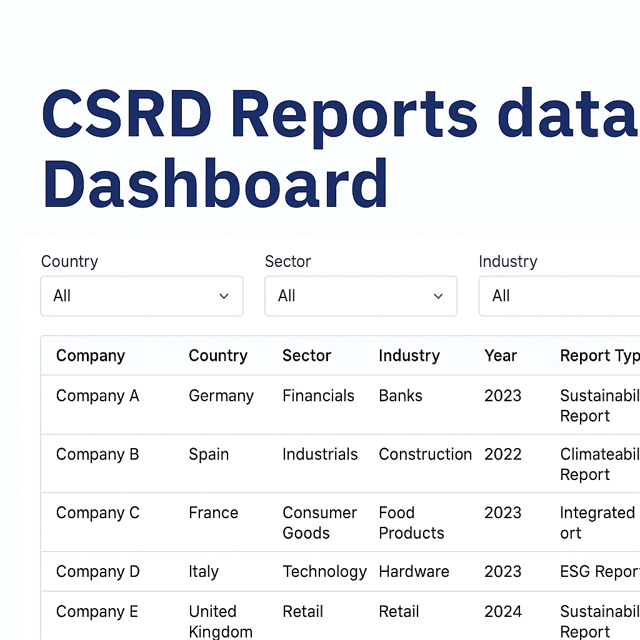640x640 pixels.
Task: Click the Germany country cell
Action: (x=221, y=395)
